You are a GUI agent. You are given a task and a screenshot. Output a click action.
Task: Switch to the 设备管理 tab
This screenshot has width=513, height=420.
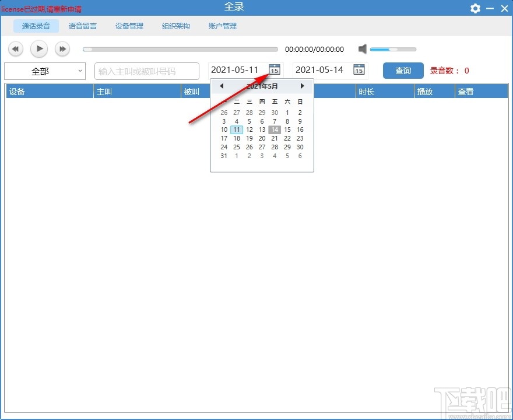129,26
